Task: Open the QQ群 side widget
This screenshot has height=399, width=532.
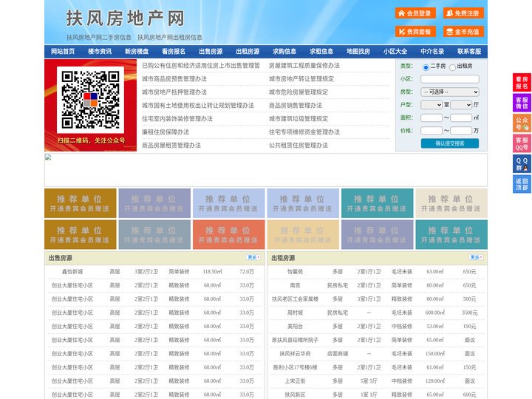Action: pyautogui.click(x=522, y=164)
